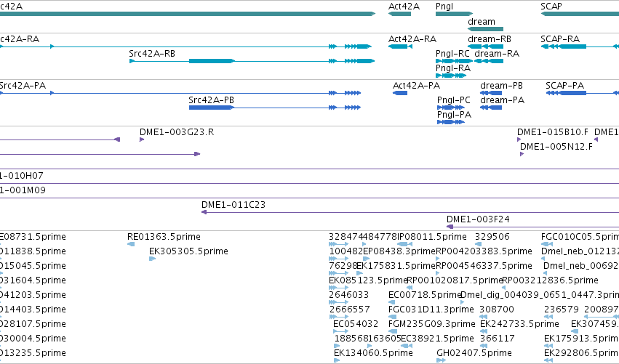The height and width of the screenshot is (364, 619).
Task: Click the SCAP gene label
Action: coord(551,7)
